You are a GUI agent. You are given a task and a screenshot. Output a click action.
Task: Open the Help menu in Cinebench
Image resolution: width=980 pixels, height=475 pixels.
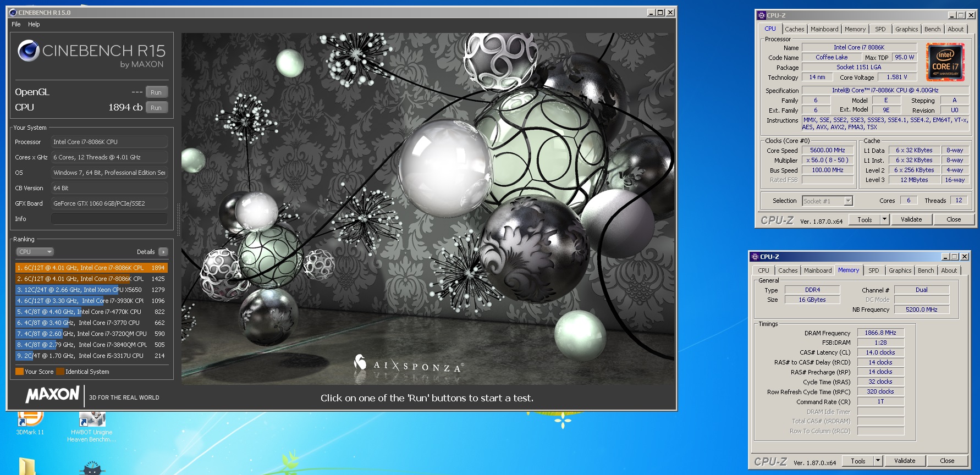point(34,24)
